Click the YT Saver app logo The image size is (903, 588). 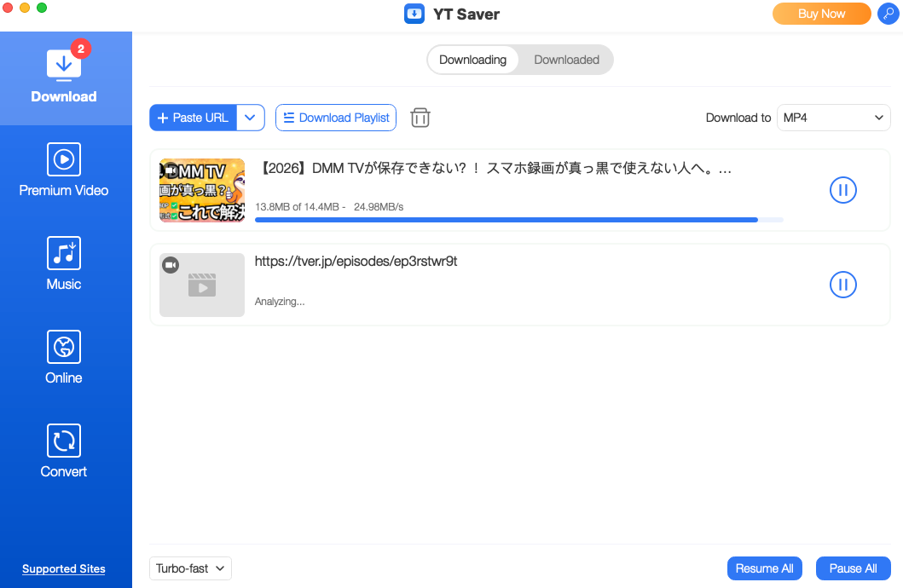pyautogui.click(x=414, y=14)
